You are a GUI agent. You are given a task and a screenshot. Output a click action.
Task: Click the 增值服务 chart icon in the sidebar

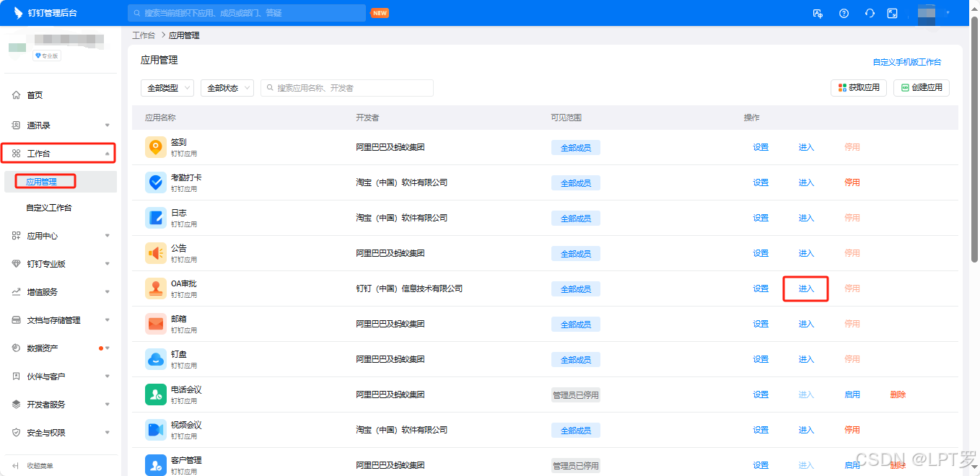click(x=16, y=292)
